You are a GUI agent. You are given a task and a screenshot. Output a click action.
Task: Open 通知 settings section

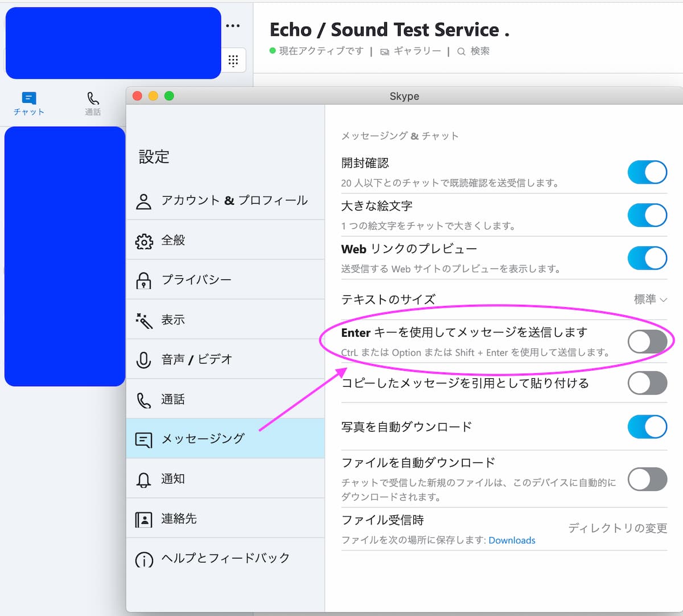pos(225,478)
